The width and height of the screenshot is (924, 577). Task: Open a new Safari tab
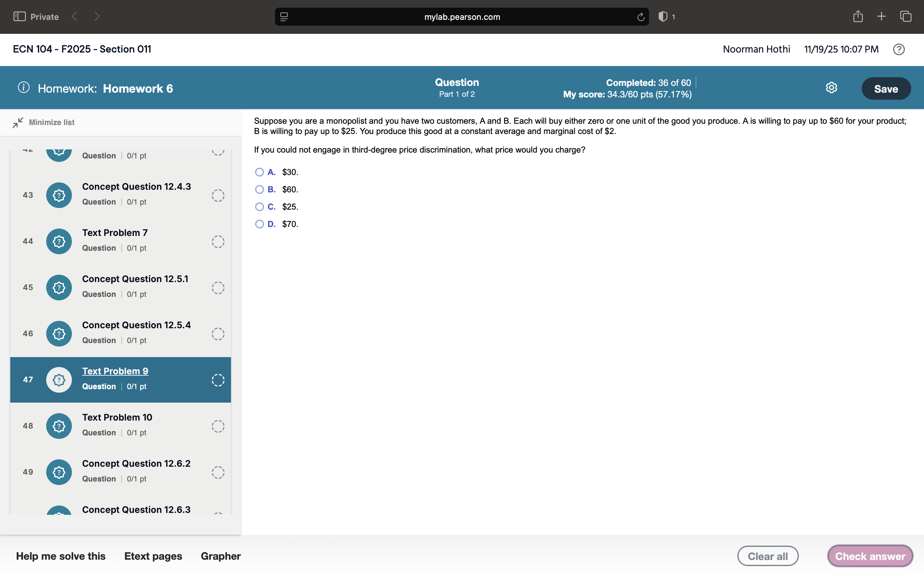882,16
